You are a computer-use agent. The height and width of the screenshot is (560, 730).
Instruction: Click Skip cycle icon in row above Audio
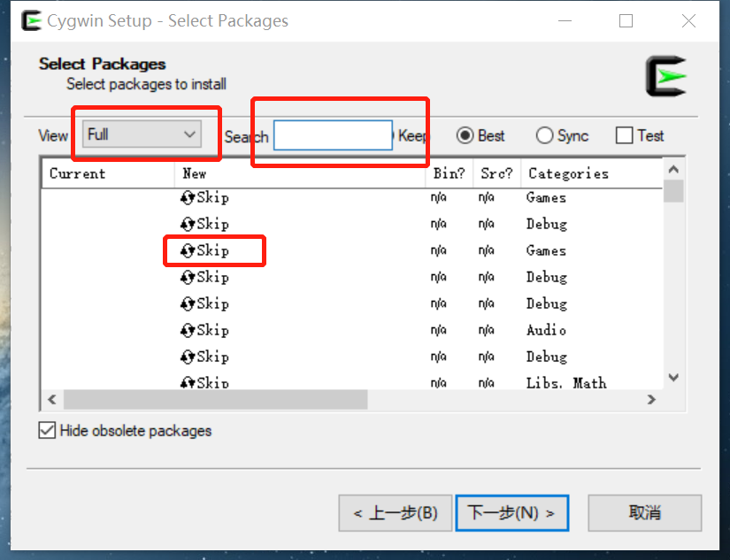pyautogui.click(x=188, y=304)
